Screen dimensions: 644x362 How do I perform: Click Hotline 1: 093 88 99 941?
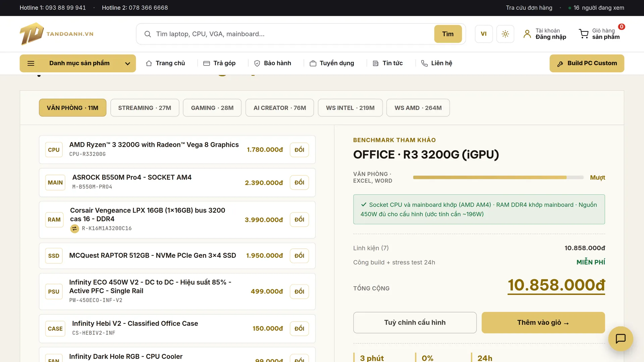click(x=53, y=8)
